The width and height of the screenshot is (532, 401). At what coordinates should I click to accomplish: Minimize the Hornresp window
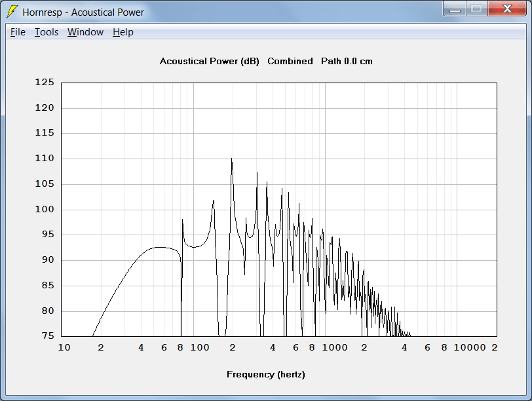(455, 9)
